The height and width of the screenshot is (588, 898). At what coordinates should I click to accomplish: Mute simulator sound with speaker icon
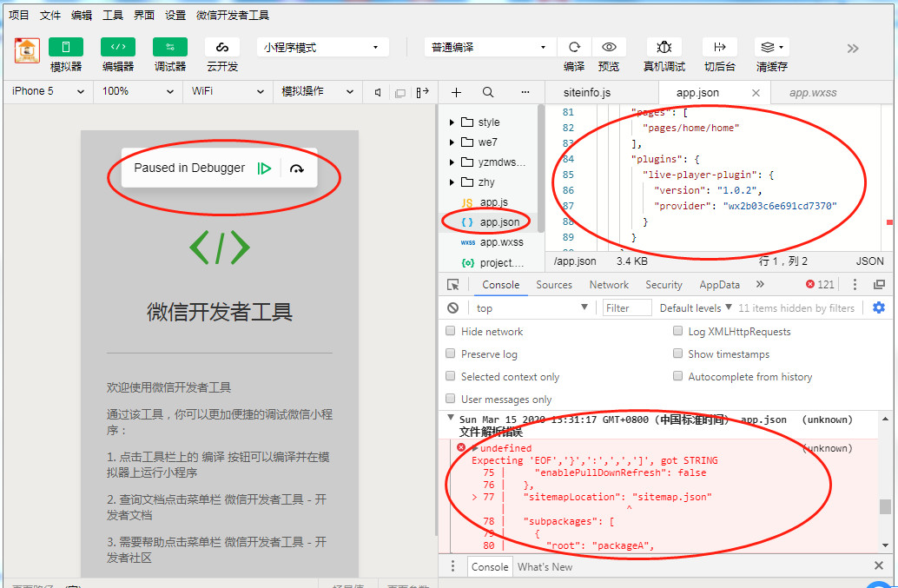378,92
